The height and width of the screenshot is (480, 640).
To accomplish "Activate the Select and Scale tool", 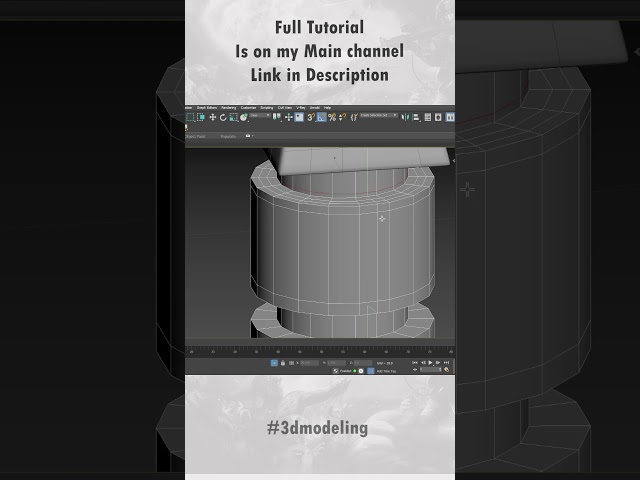I will [x=233, y=117].
